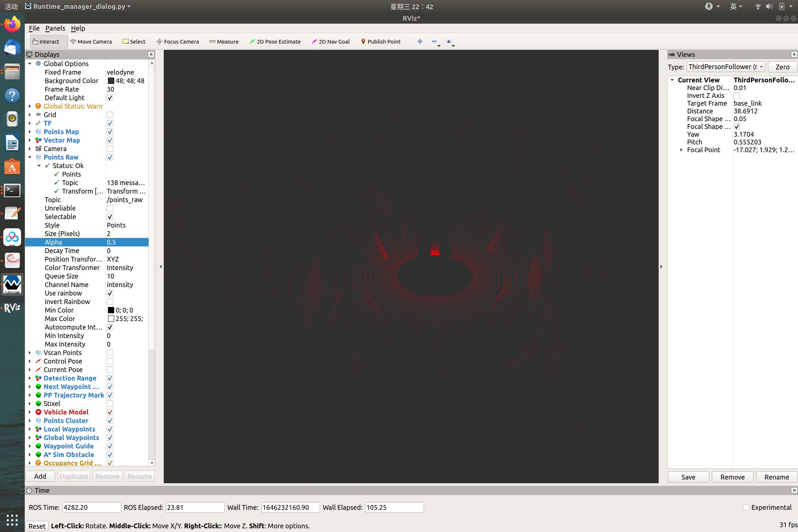Open the Panels menu
The image size is (798, 532).
pos(55,28)
